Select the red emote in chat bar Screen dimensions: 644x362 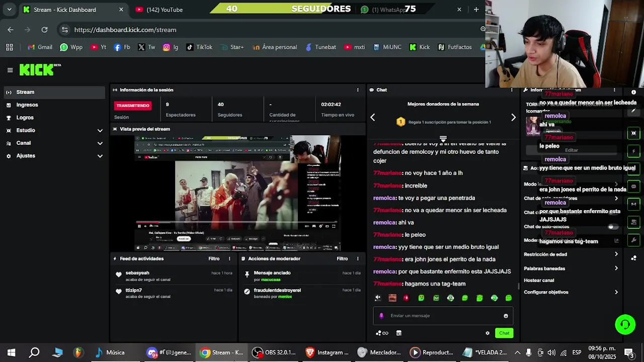click(406, 298)
